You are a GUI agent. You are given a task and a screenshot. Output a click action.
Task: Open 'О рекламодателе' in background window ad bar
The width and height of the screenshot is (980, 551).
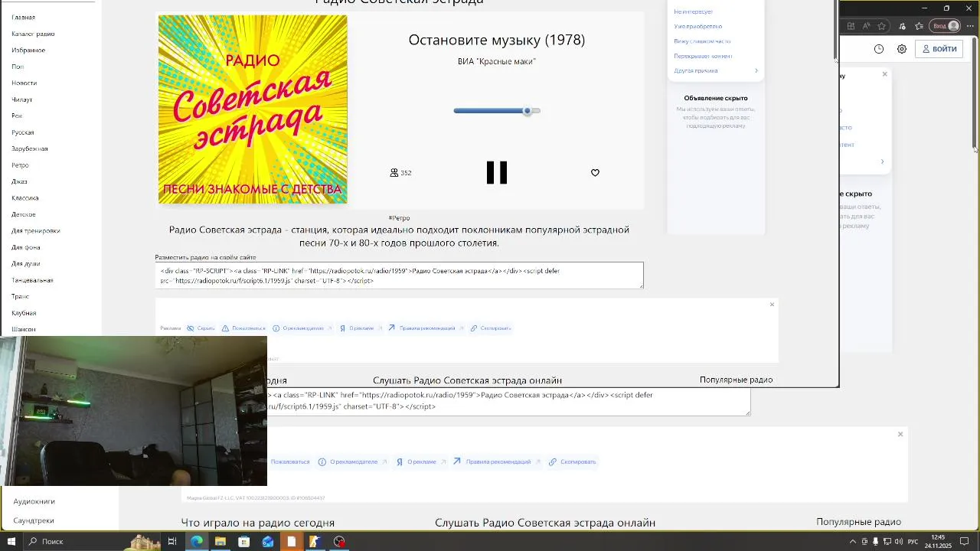(x=353, y=462)
